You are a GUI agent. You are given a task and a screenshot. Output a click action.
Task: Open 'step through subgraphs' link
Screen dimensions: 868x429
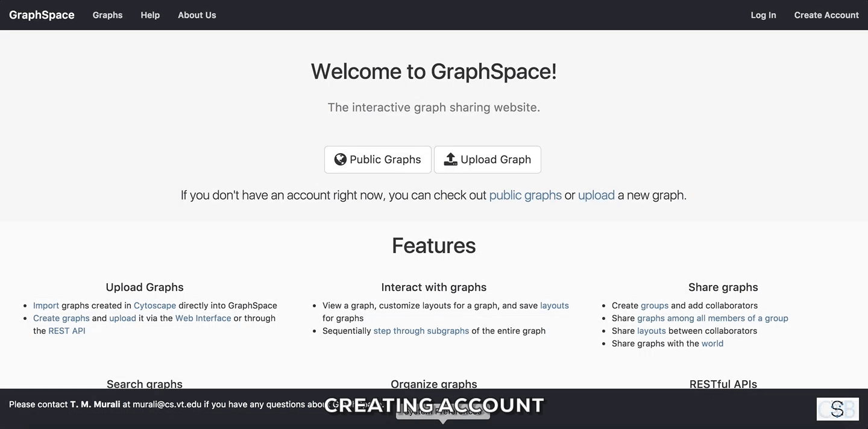421,331
